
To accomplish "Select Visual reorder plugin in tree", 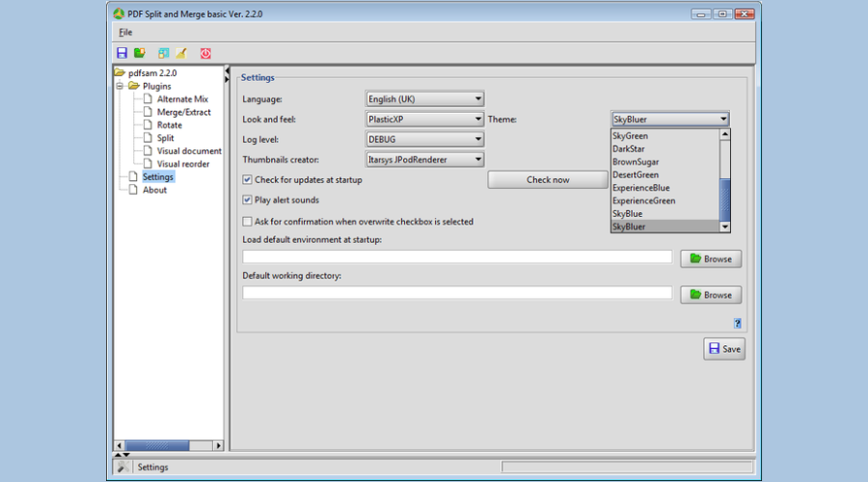I will (183, 164).
